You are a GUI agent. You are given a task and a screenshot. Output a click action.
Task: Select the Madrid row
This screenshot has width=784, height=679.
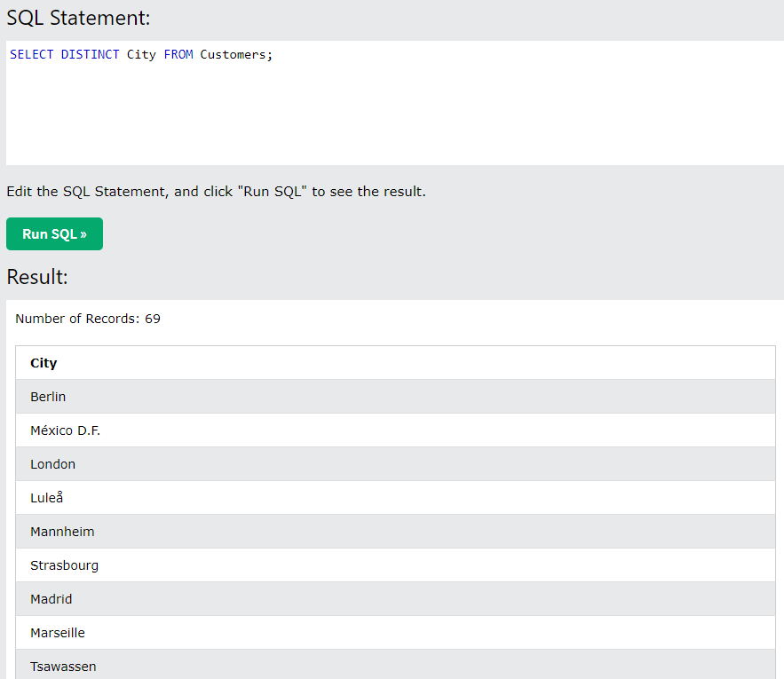[x=395, y=599]
